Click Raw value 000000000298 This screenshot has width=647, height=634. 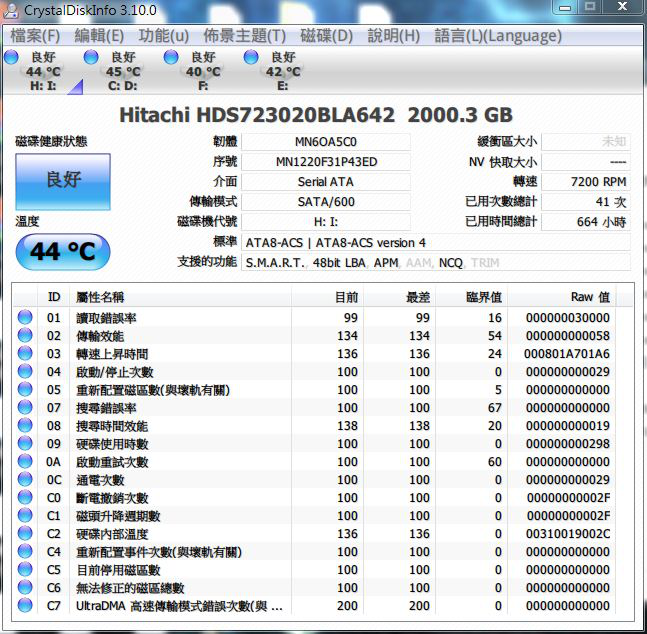[568, 444]
